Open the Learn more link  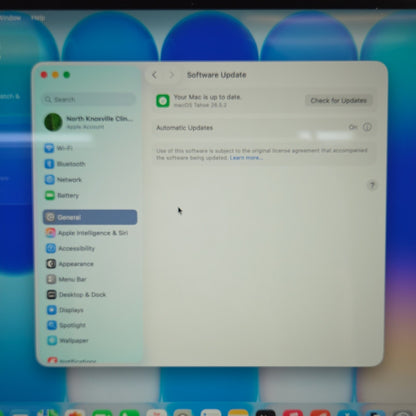coord(246,158)
